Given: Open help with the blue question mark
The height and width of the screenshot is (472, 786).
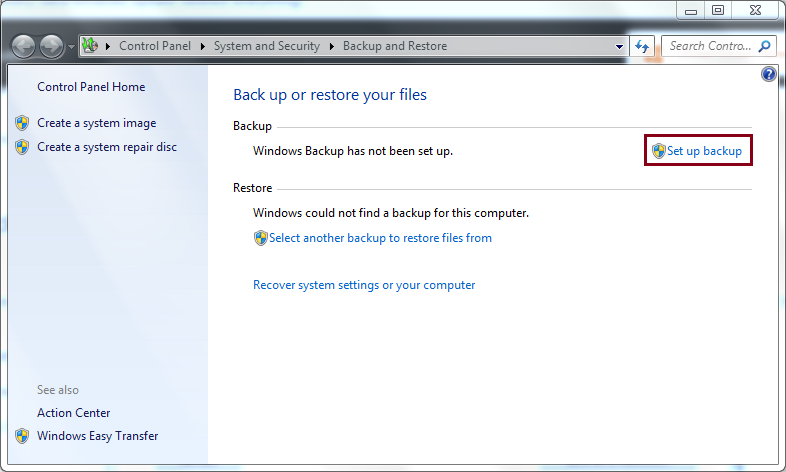Looking at the screenshot, I should [x=768, y=74].
